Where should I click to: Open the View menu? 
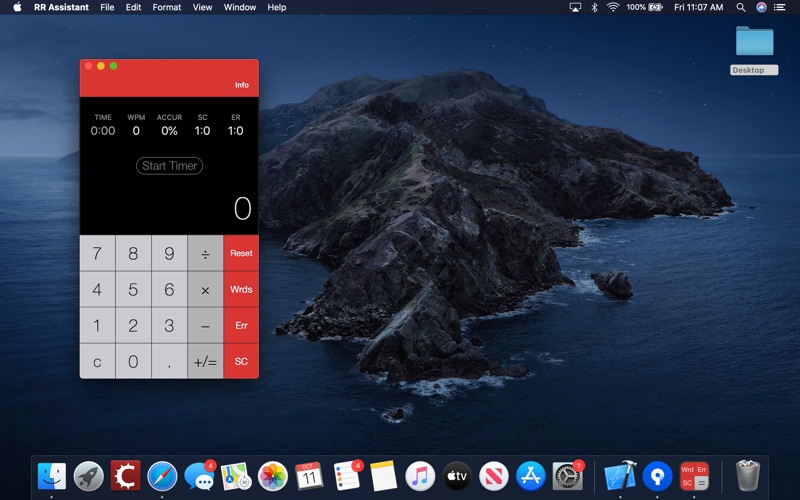(202, 7)
